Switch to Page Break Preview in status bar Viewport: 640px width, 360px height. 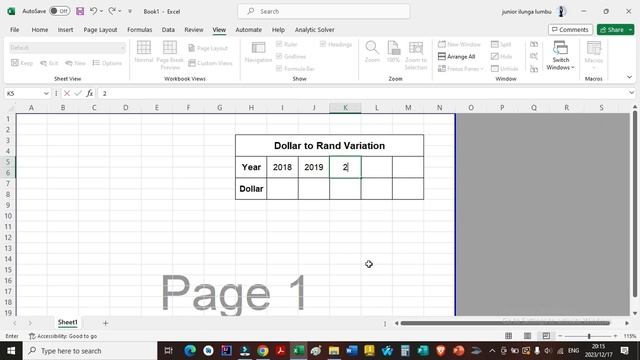point(546,336)
